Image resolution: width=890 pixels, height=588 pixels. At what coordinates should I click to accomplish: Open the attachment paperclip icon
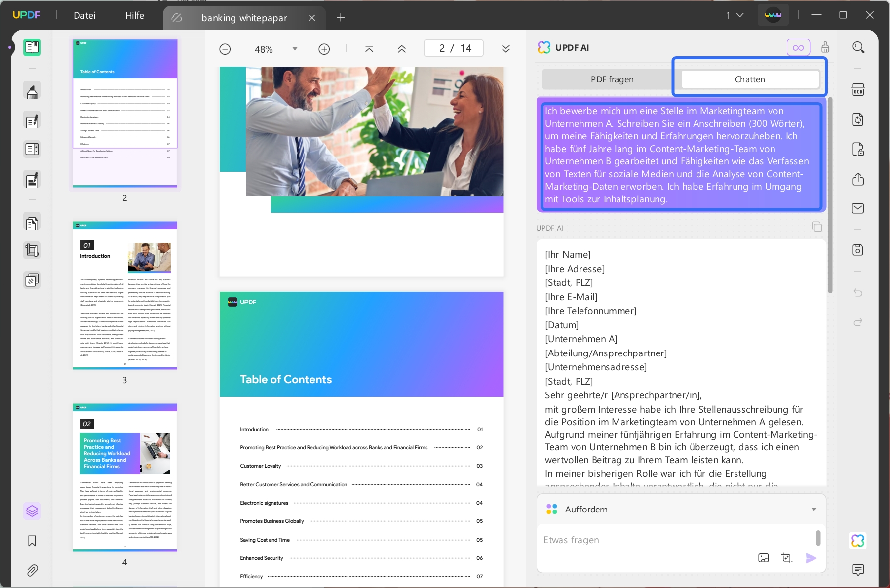click(32, 571)
